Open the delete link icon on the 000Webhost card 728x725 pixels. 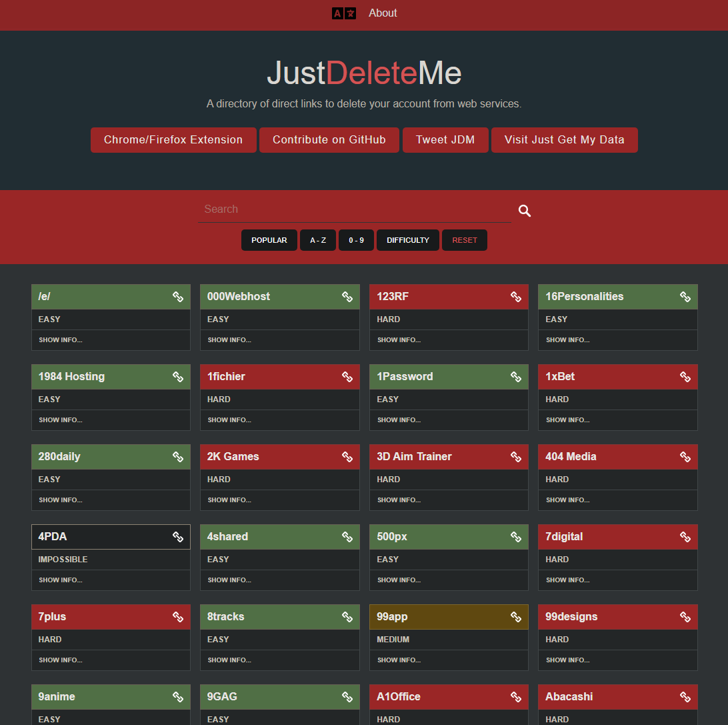[347, 296]
